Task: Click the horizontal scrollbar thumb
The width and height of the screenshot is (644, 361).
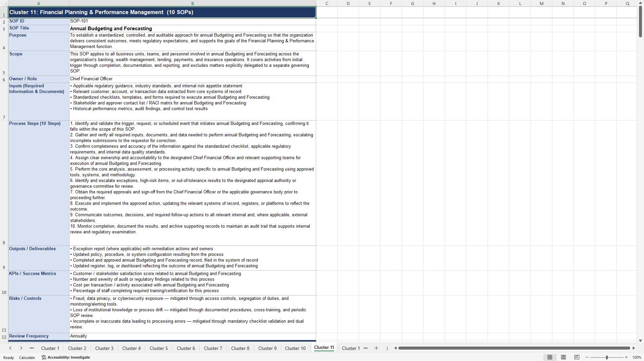Action: pos(514,348)
